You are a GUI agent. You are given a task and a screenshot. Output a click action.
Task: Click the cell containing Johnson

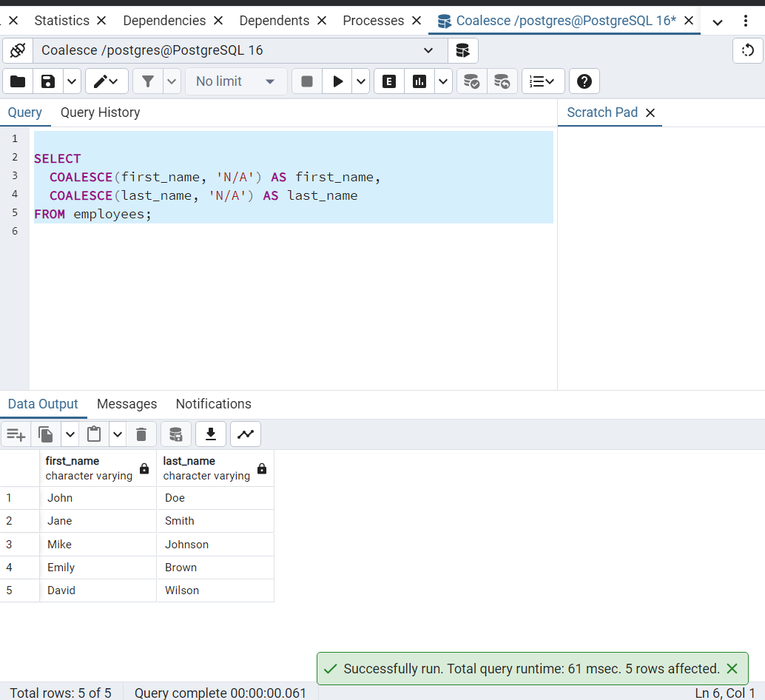tap(215, 545)
